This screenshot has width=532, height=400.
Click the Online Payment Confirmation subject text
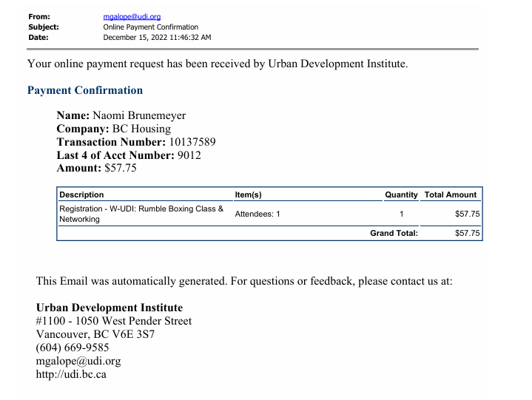(150, 27)
